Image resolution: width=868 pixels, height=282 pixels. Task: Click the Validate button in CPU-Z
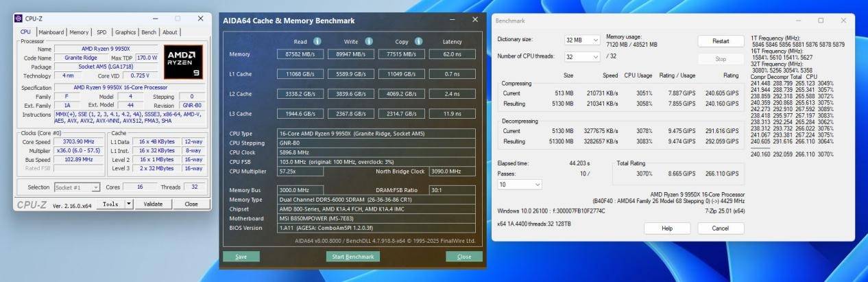click(153, 204)
